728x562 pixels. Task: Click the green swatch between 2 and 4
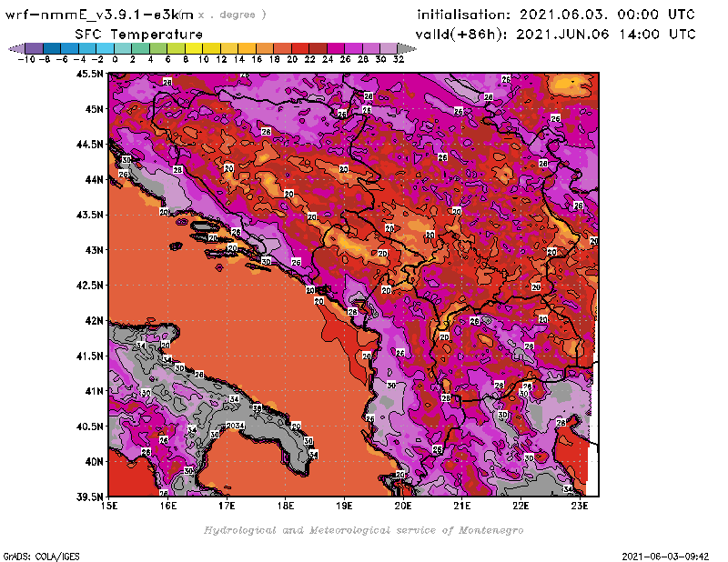pos(141,48)
